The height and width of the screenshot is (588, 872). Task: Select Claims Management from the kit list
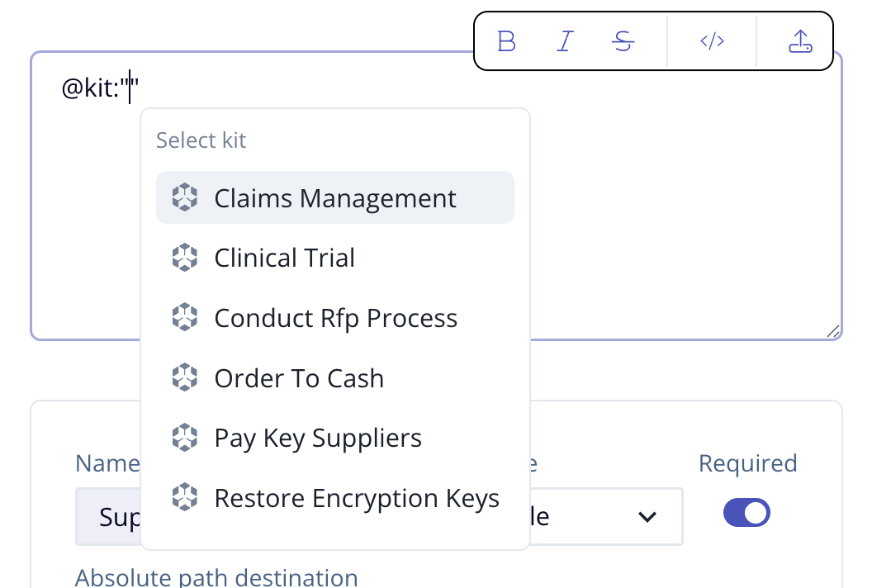334,197
